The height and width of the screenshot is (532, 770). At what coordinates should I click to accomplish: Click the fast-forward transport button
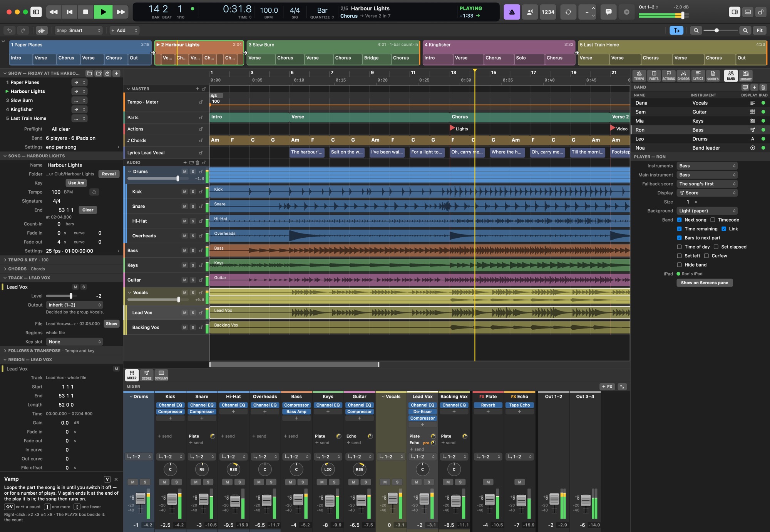[121, 12]
